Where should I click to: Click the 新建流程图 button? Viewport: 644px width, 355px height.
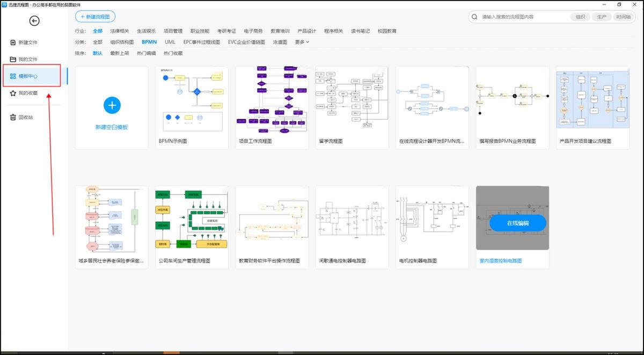pyautogui.click(x=95, y=17)
